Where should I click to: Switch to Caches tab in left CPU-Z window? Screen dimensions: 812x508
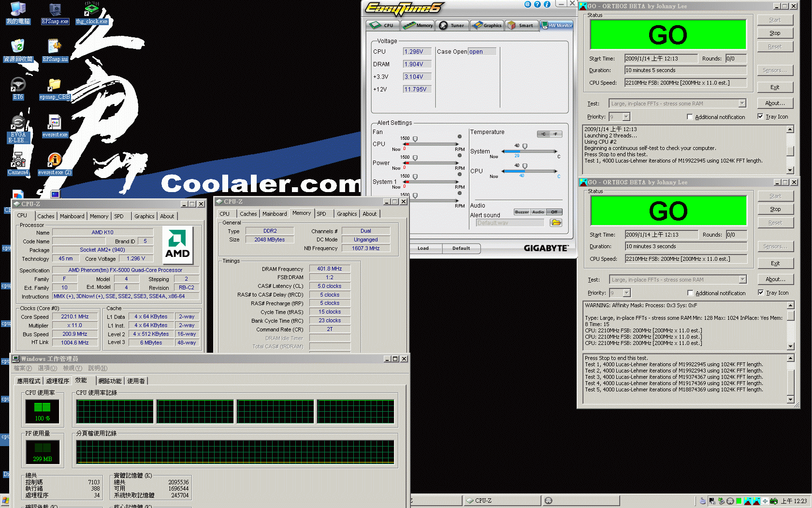pos(46,216)
